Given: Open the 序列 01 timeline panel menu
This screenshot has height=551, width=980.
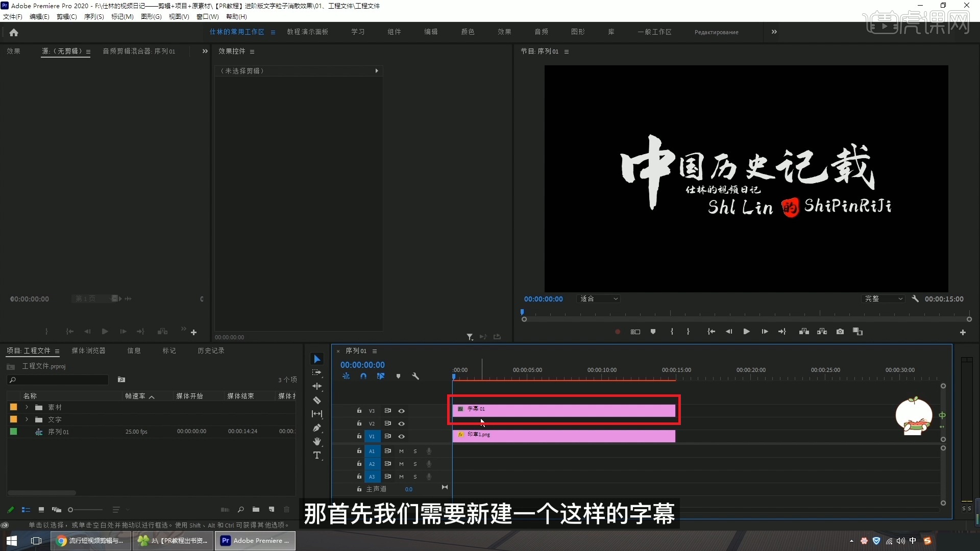Looking at the screenshot, I should pyautogui.click(x=375, y=351).
